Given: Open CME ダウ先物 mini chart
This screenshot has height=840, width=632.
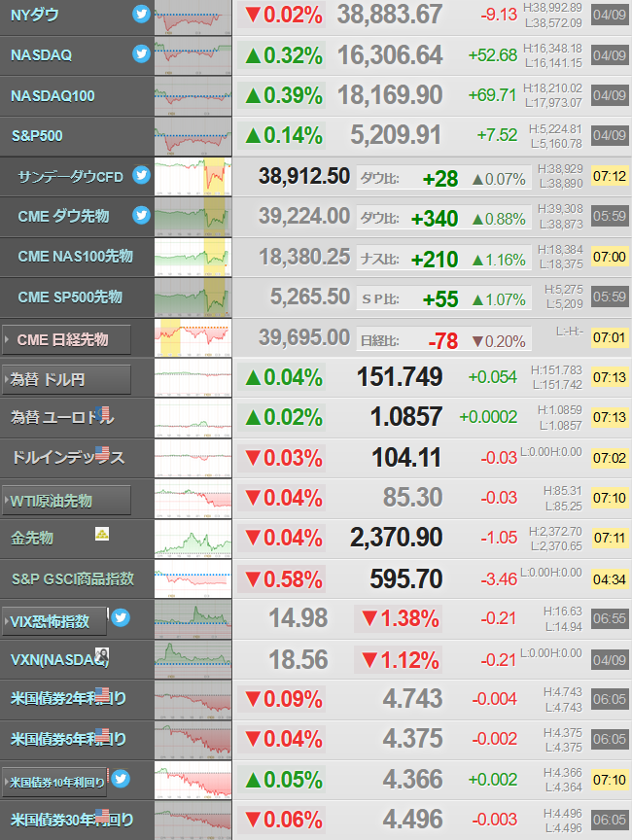Looking at the screenshot, I should point(193,217).
